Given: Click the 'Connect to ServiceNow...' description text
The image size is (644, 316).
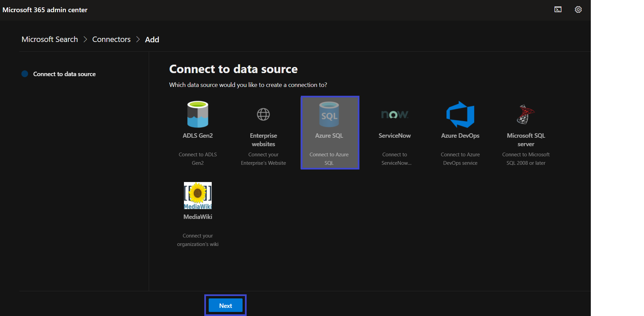Looking at the screenshot, I should [x=394, y=158].
